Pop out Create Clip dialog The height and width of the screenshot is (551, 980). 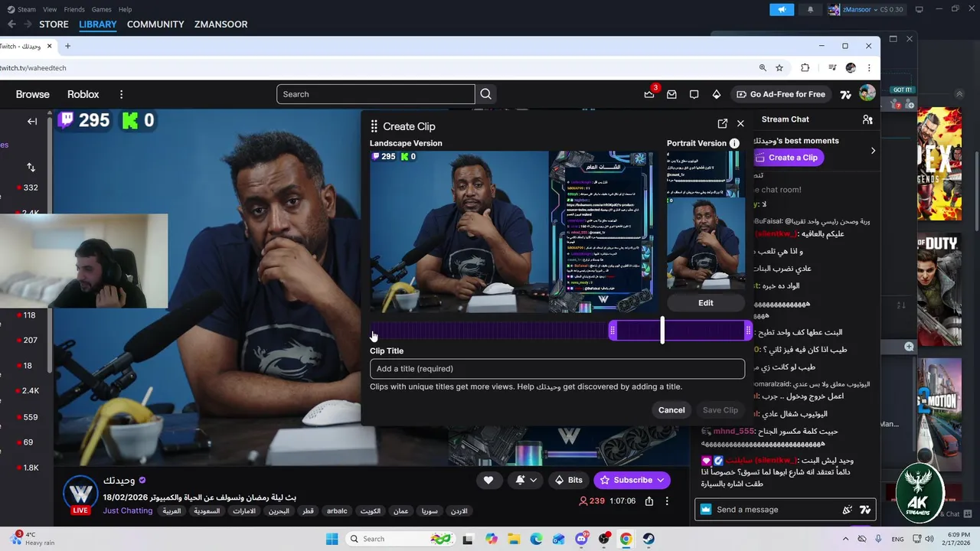[722, 123]
